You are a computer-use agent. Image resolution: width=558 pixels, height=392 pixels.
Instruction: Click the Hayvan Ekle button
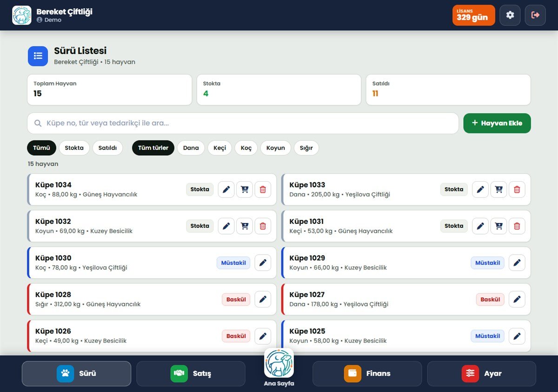tap(497, 123)
